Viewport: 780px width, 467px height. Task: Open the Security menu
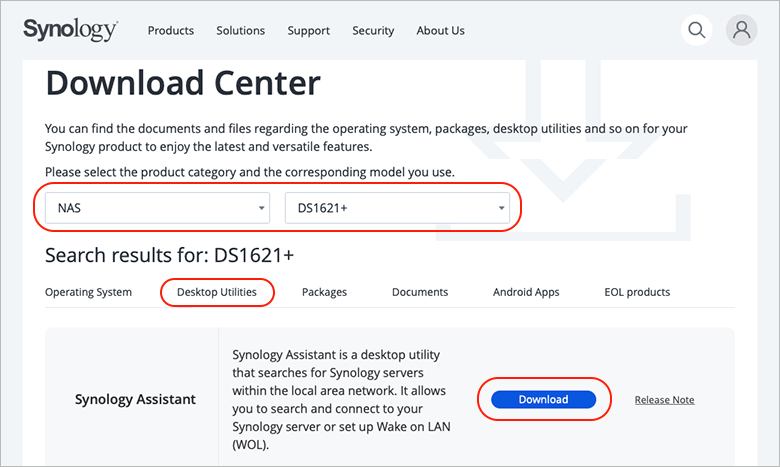373,30
